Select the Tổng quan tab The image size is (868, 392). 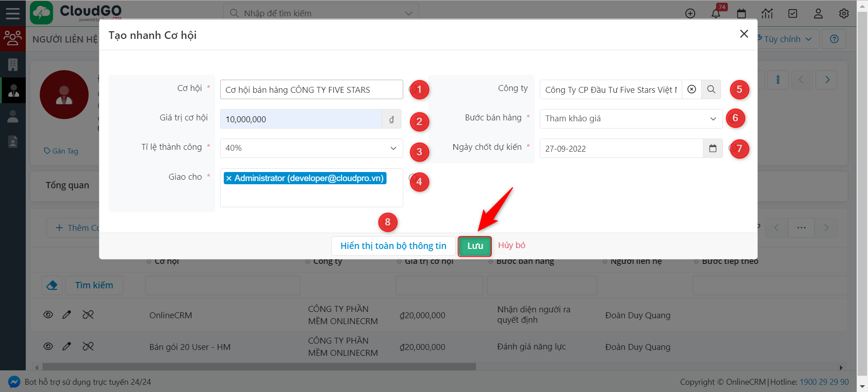[67, 185]
